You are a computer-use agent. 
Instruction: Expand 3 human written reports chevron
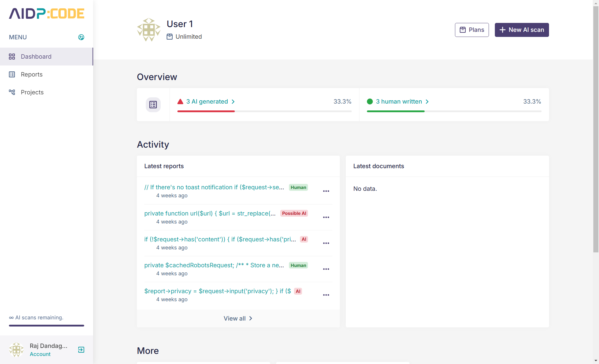[427, 101]
